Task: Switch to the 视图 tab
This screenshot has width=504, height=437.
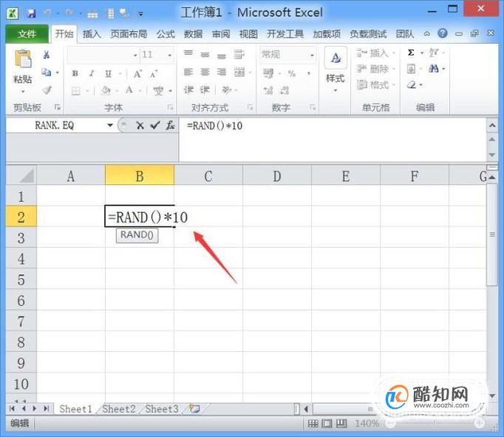Action: point(248,34)
